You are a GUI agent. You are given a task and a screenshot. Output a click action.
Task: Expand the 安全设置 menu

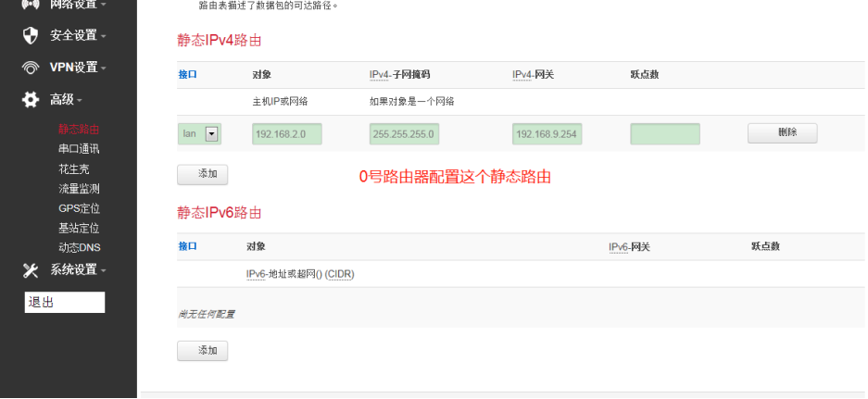[x=78, y=35]
